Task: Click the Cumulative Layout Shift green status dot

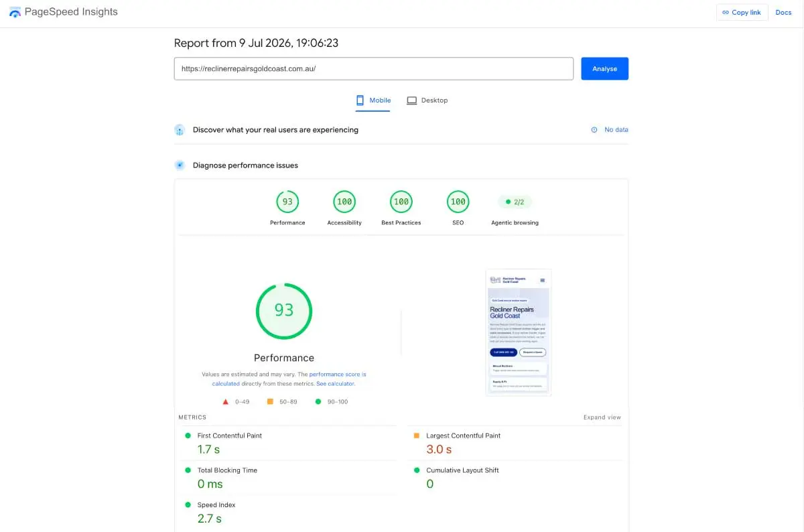Action: [417, 470]
